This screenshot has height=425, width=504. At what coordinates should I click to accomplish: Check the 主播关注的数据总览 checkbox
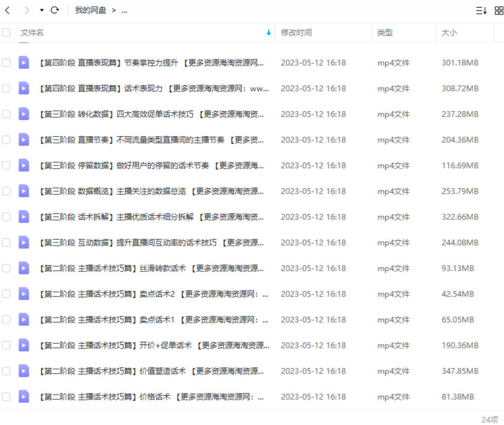(6, 191)
